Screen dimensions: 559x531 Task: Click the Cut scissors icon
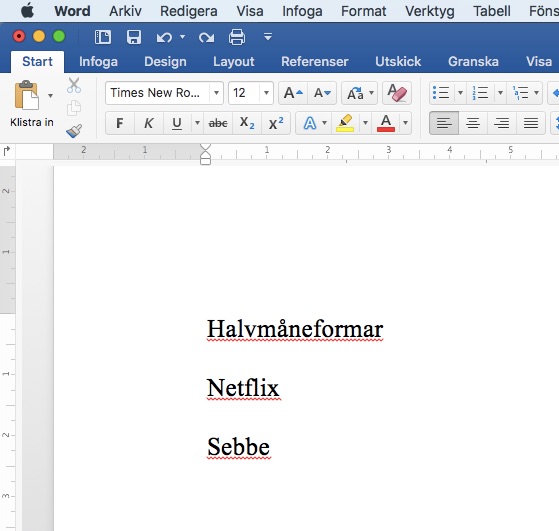pos(74,86)
